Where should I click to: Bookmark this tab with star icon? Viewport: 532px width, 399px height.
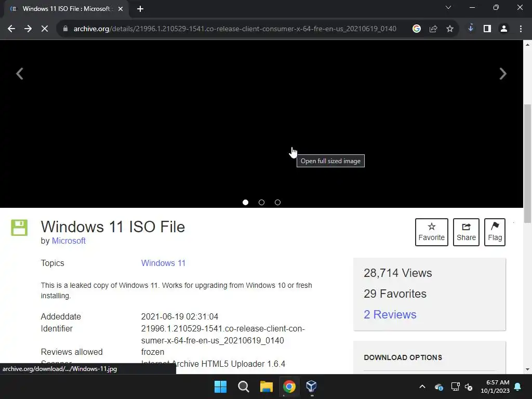coord(450,29)
